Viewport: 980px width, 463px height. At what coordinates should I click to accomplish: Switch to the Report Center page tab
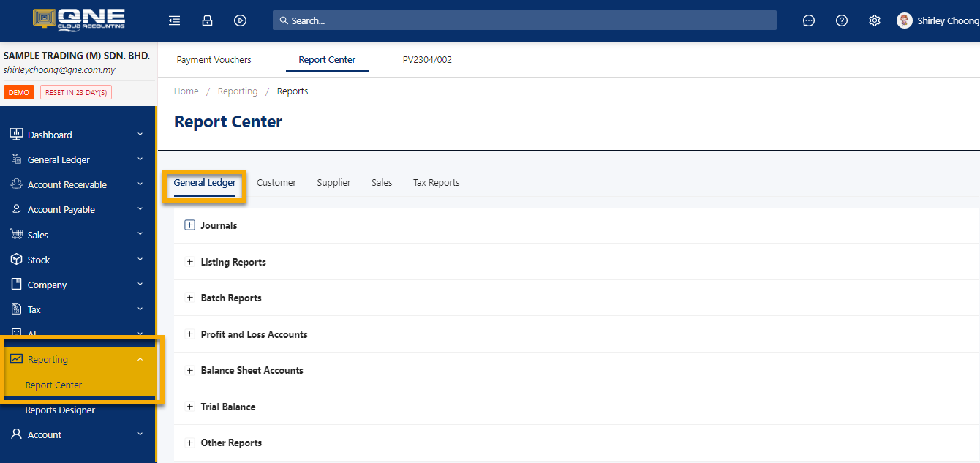327,60
